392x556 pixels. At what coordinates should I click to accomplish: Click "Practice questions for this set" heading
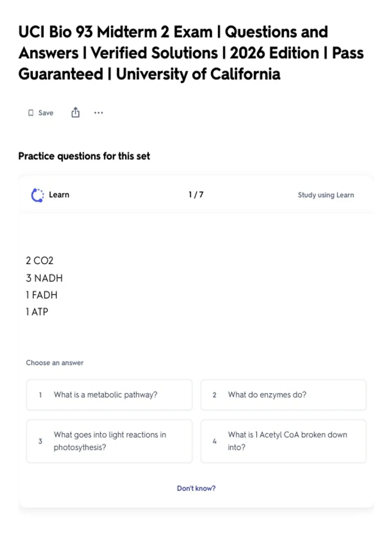(x=84, y=156)
